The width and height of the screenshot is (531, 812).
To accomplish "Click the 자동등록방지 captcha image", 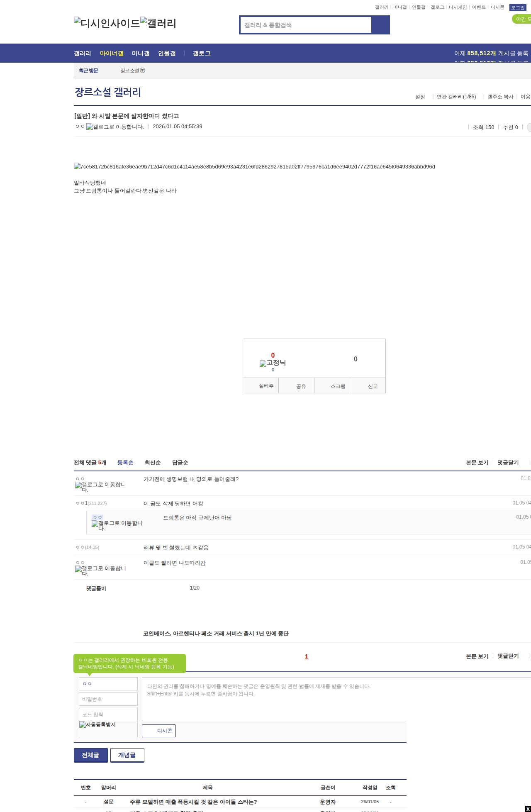I will coord(108,729).
